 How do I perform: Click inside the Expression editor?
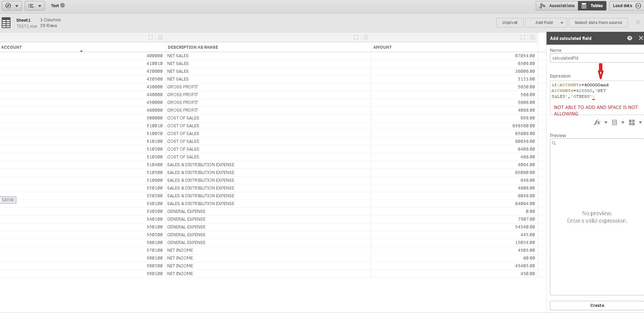tap(597, 97)
